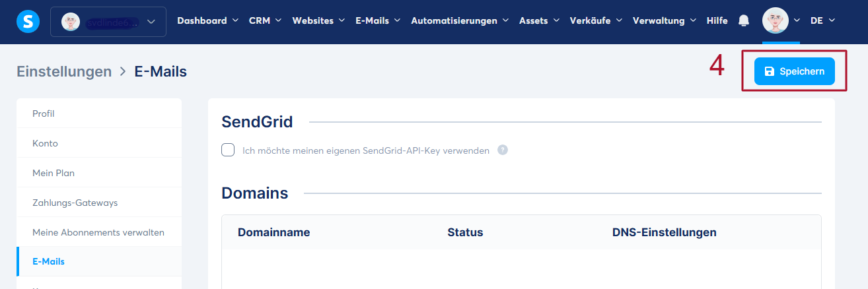Expand the Verkäufe menu
868x289 pixels.
point(596,21)
